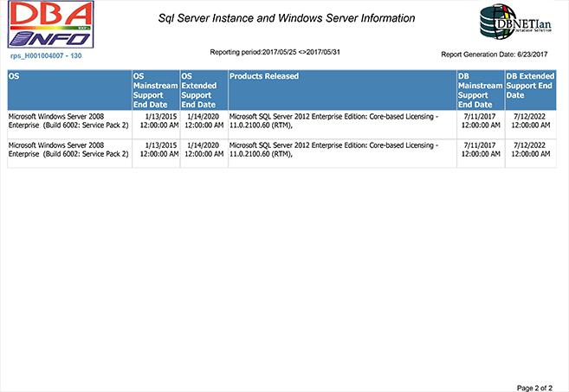This screenshot has height=392, width=569.
Task: Select second row Microsoft Windows Server 2008 cell
Action: [69, 153]
